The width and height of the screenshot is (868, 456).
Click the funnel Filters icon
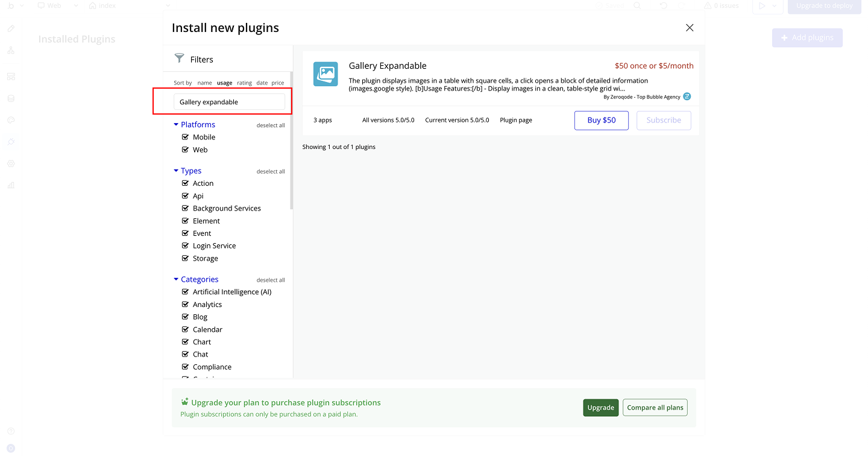179,59
